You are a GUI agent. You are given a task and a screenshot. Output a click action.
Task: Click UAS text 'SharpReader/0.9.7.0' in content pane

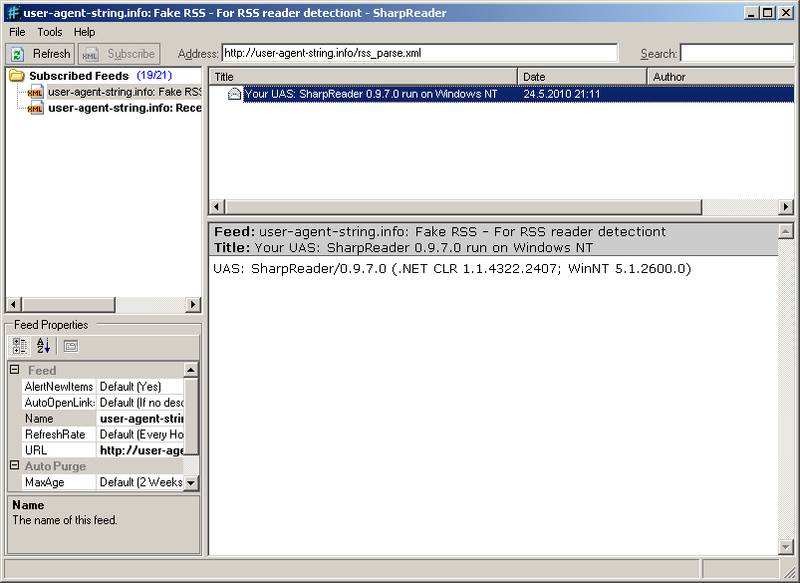(x=318, y=269)
